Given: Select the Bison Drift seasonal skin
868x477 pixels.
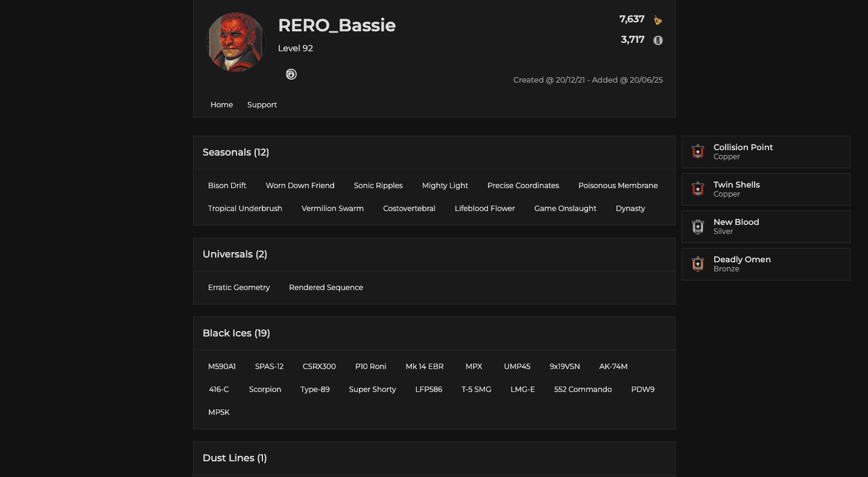Looking at the screenshot, I should [227, 185].
